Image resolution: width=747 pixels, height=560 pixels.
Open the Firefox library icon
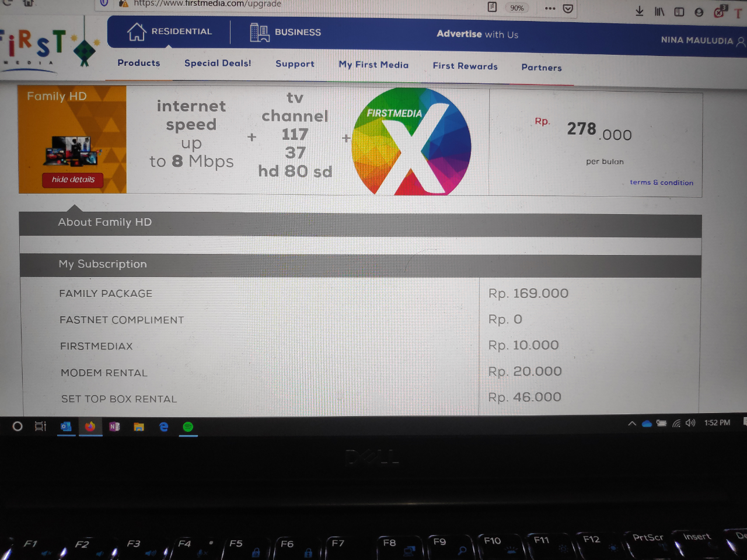pyautogui.click(x=659, y=12)
